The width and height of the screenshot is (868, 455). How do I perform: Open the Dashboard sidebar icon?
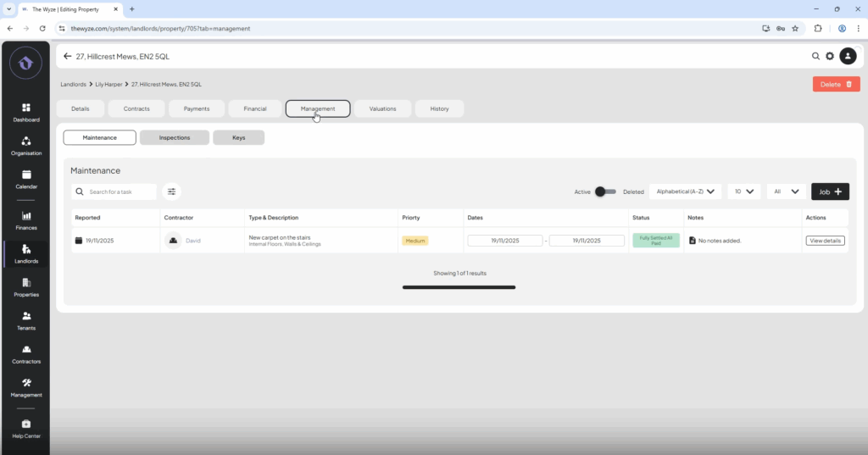pos(25,112)
